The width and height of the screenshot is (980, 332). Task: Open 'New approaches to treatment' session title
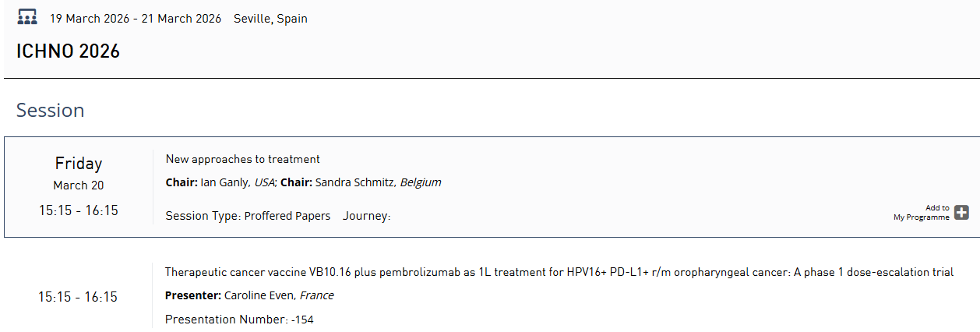point(243,159)
